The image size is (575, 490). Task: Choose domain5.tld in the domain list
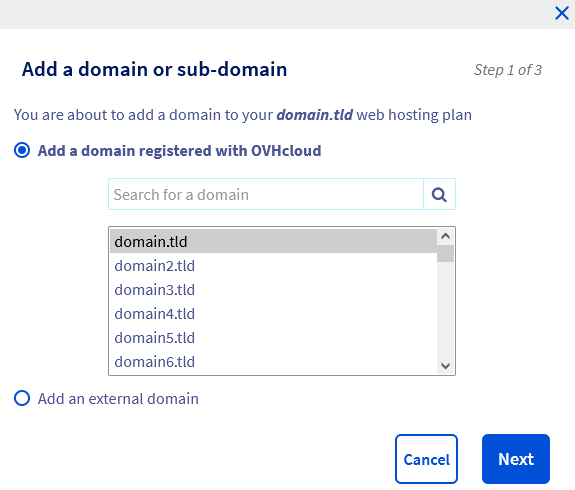point(274,338)
